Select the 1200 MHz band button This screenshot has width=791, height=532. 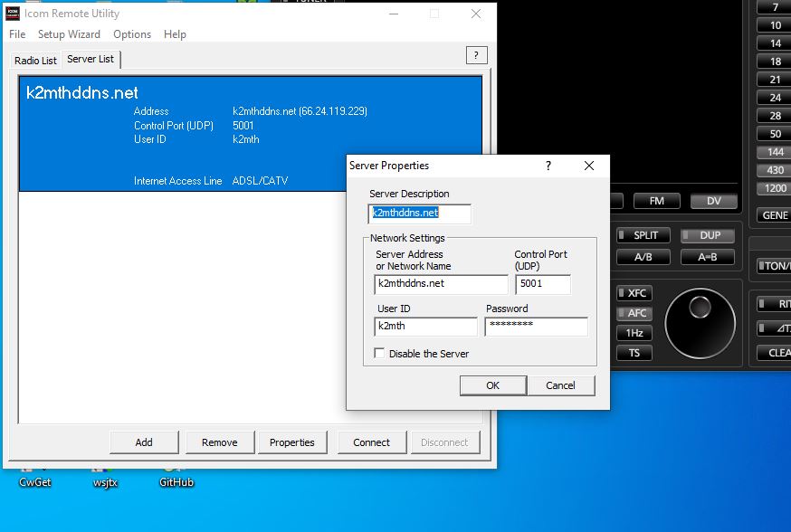tap(775, 188)
